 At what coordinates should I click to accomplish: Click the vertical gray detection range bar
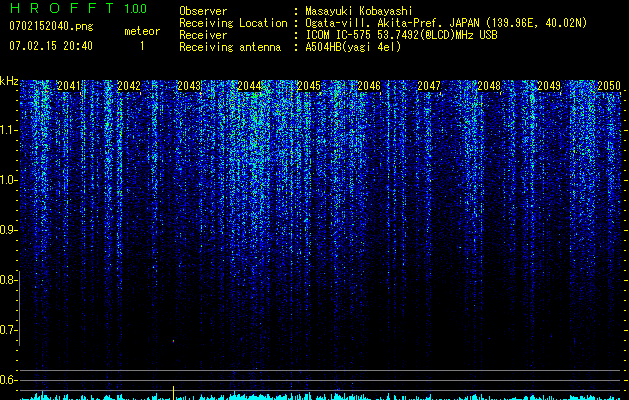coord(20,308)
